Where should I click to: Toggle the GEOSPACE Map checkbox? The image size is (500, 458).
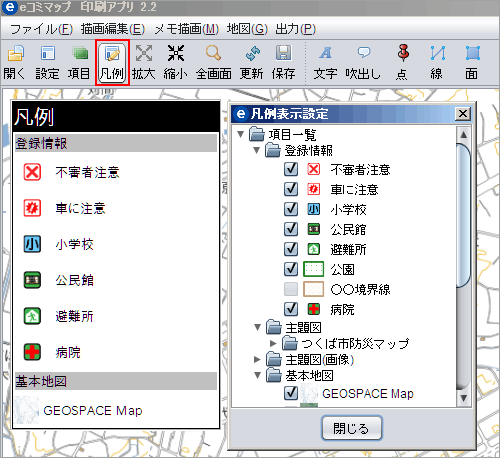coord(291,393)
